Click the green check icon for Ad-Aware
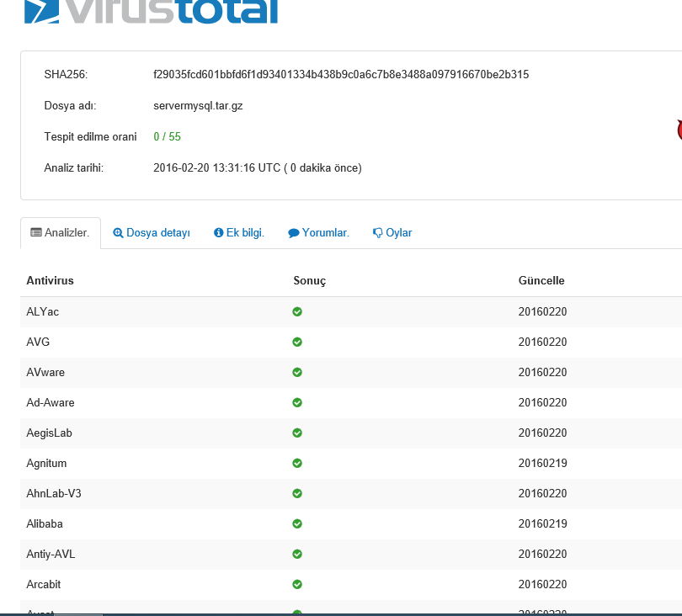Screen dimensions: 682x616 (x=297, y=402)
